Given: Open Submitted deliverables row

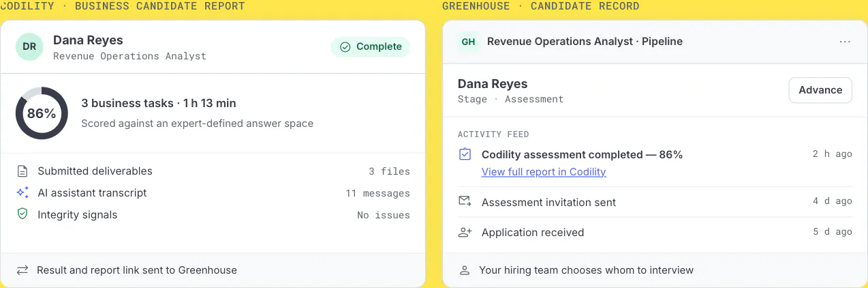Looking at the screenshot, I should point(213,171).
